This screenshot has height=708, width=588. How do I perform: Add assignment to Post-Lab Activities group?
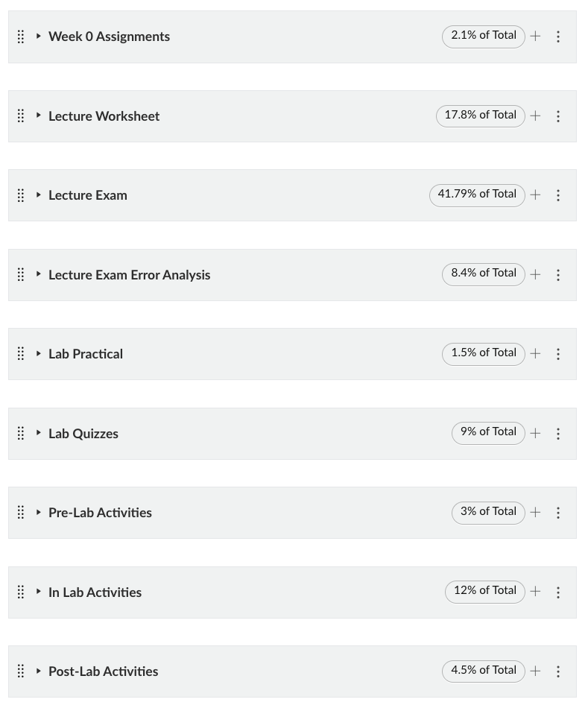click(x=535, y=671)
